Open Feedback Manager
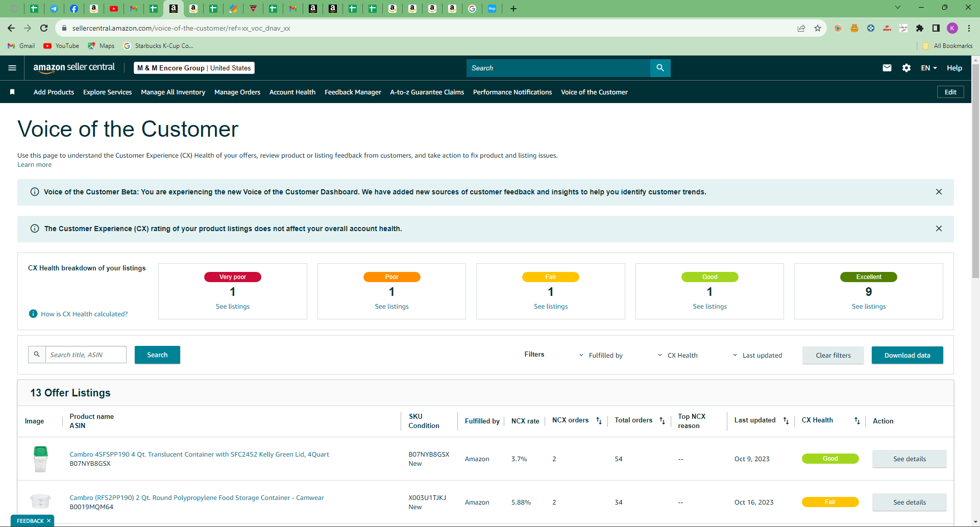 point(353,92)
